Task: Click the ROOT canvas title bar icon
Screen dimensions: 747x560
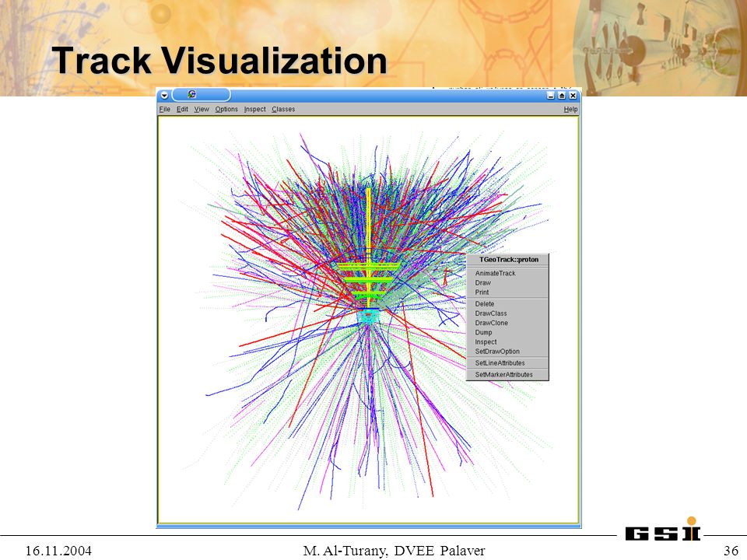Action: tap(192, 94)
